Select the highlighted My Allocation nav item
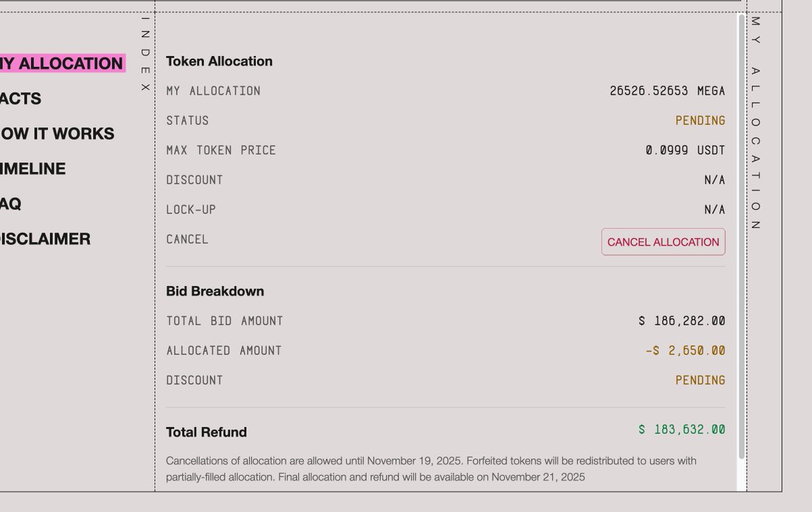Image resolution: width=812 pixels, height=512 pixels. tap(62, 64)
